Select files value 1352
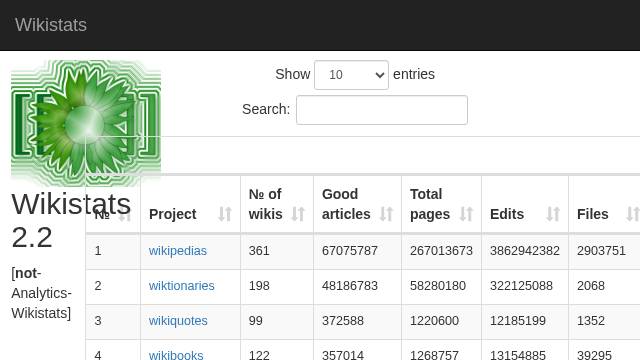The image size is (640, 360). click(x=591, y=321)
